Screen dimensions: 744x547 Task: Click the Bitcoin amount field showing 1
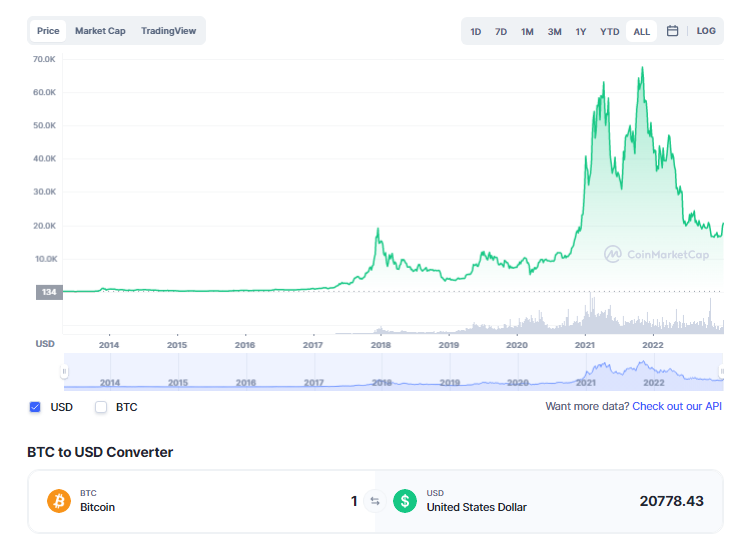354,501
